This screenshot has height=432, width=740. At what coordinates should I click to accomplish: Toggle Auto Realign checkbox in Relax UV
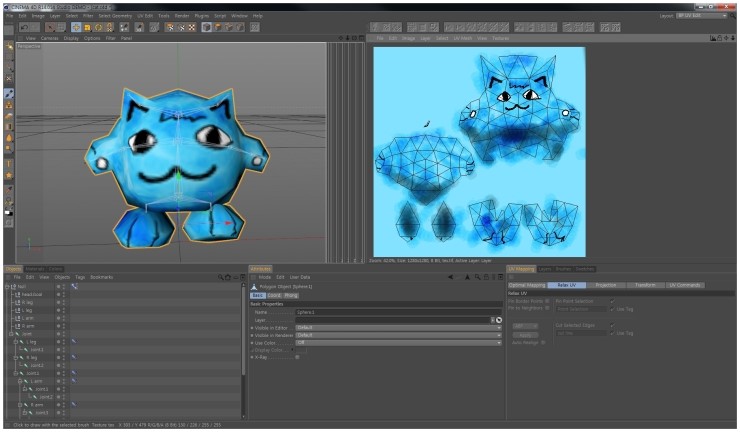click(543, 343)
